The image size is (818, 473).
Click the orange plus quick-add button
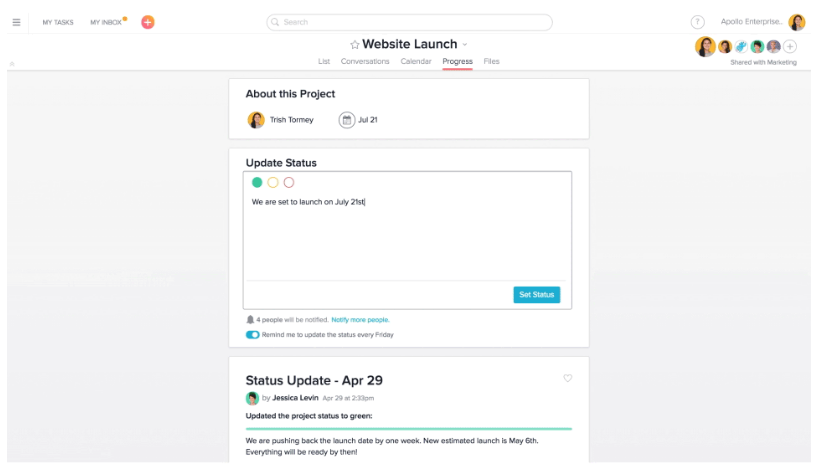148,22
